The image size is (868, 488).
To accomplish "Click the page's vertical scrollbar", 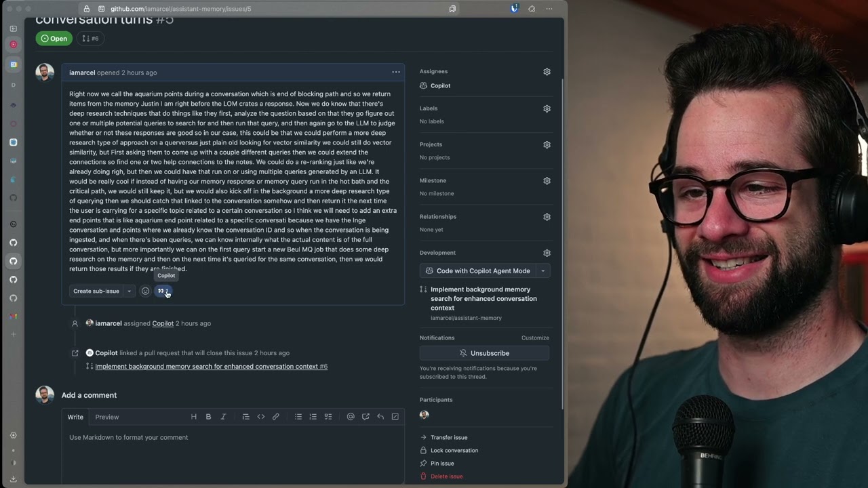I will pos(561,244).
